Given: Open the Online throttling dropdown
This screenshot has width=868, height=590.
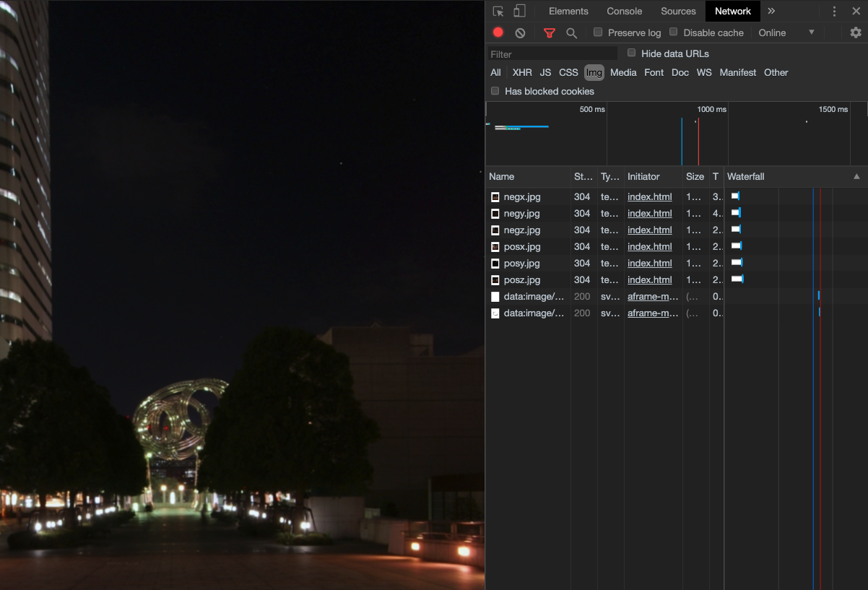Looking at the screenshot, I should (786, 32).
